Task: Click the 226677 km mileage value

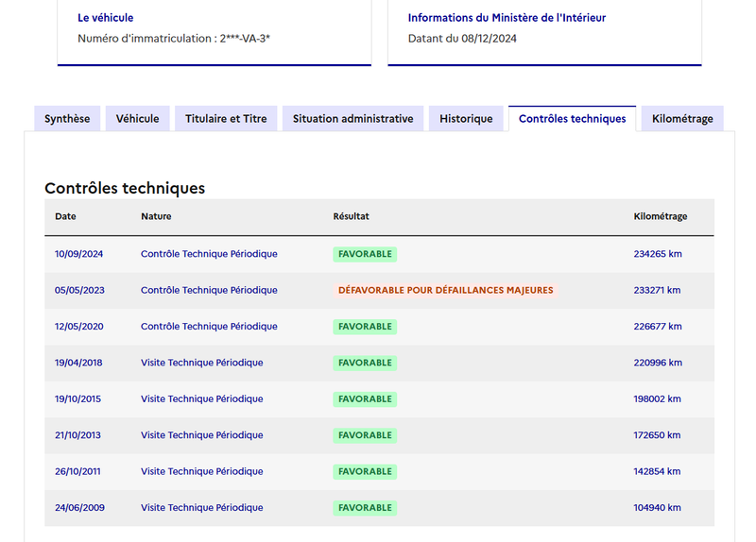Action: coord(658,326)
